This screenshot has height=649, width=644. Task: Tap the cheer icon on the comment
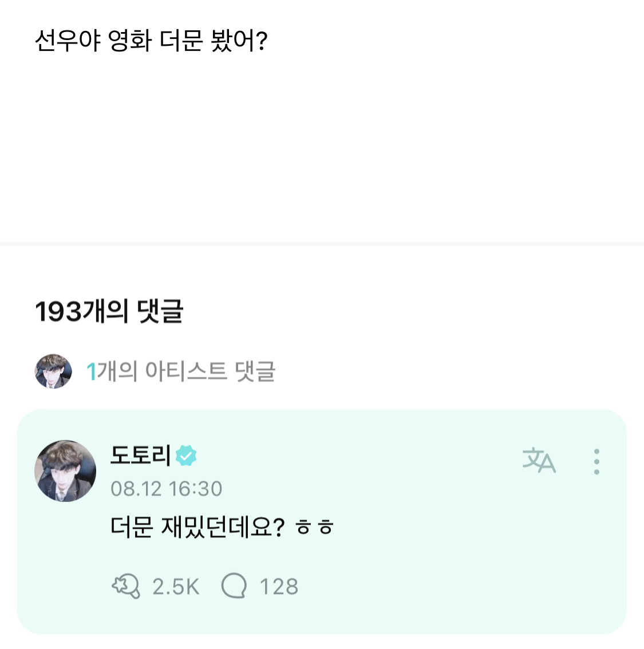[125, 587]
